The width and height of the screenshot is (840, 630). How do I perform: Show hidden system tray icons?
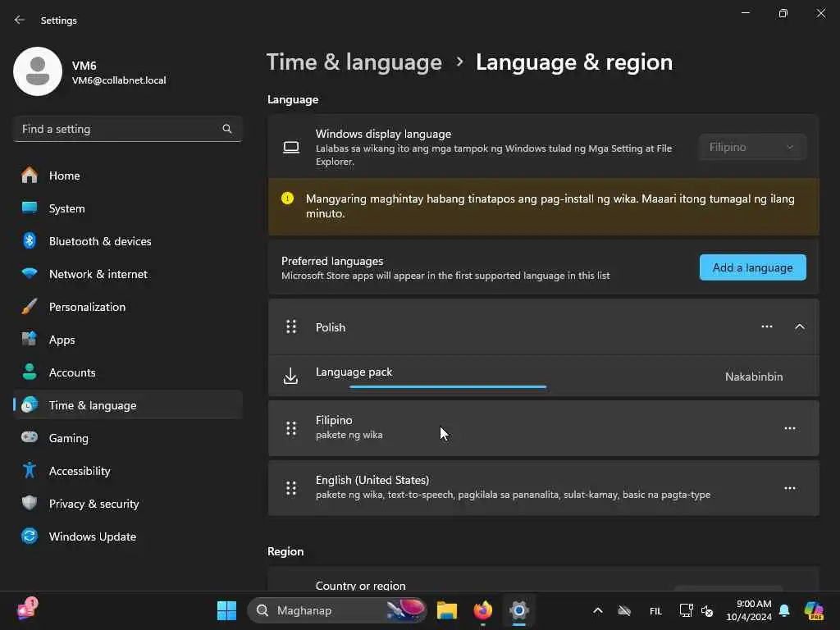(598, 610)
